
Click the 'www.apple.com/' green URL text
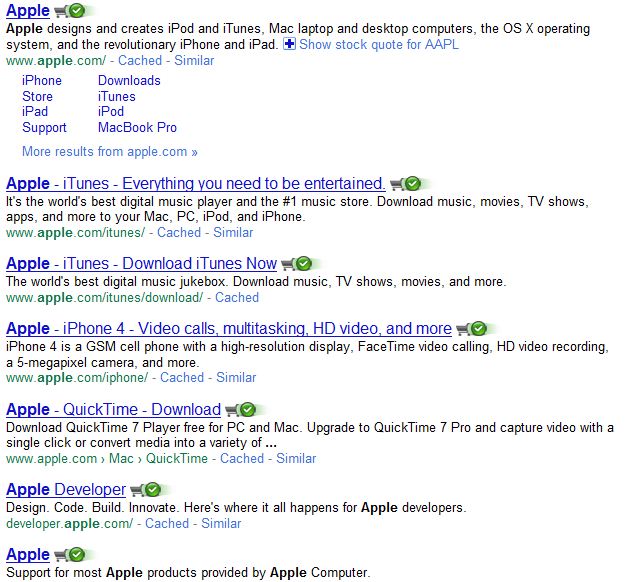56,61
